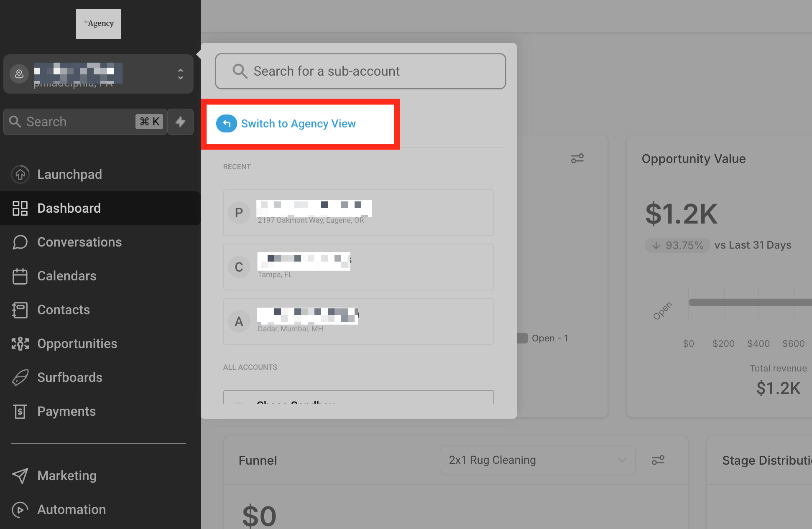812x529 pixels.
Task: Open the 2x1 Rug Cleaning dropdown
Action: pyautogui.click(x=537, y=460)
